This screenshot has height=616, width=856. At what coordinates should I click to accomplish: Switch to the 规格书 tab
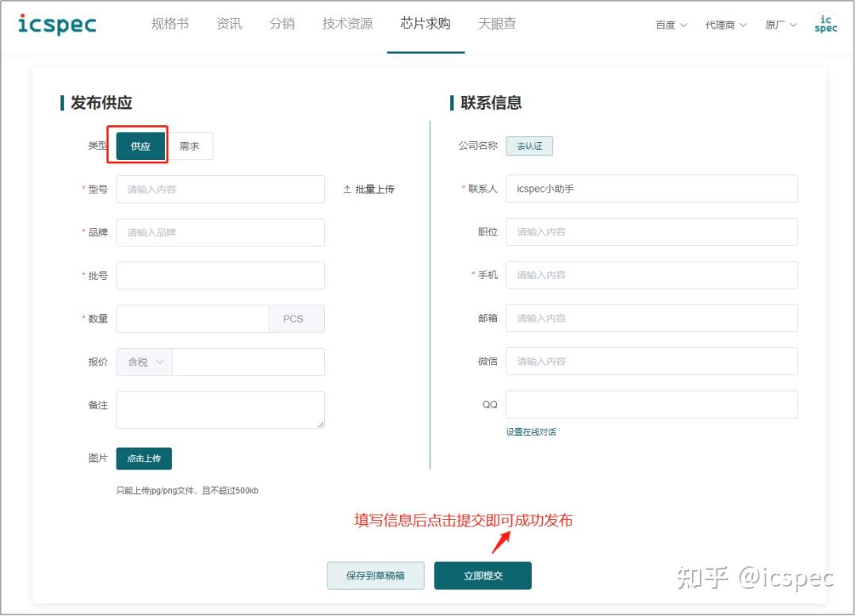169,24
